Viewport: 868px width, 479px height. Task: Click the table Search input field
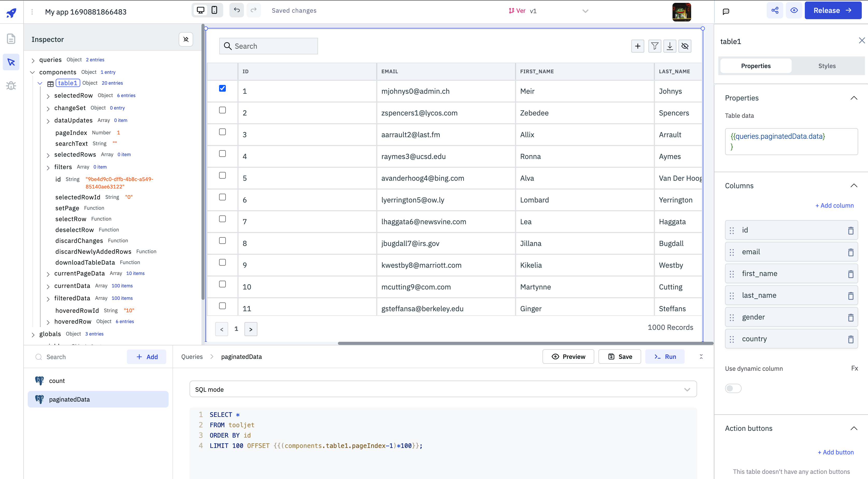(x=273, y=46)
